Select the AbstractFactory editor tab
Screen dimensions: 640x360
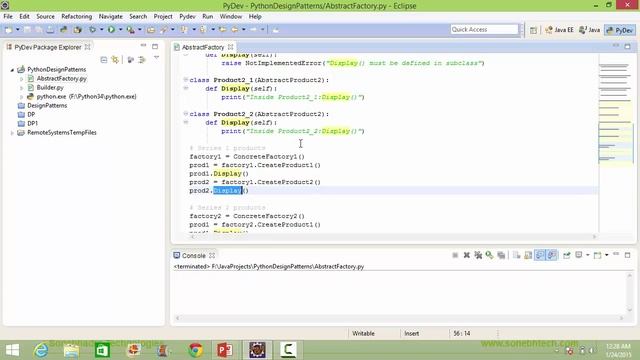coord(203,47)
